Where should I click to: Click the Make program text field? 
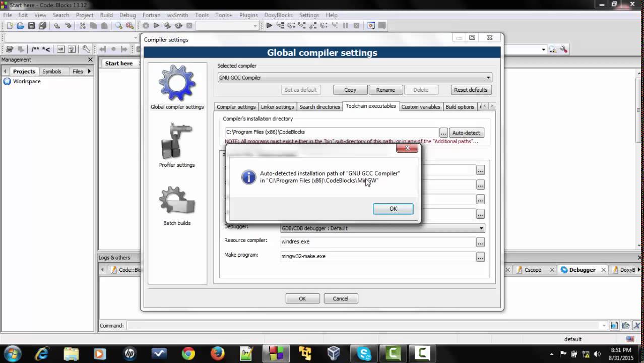377,256
